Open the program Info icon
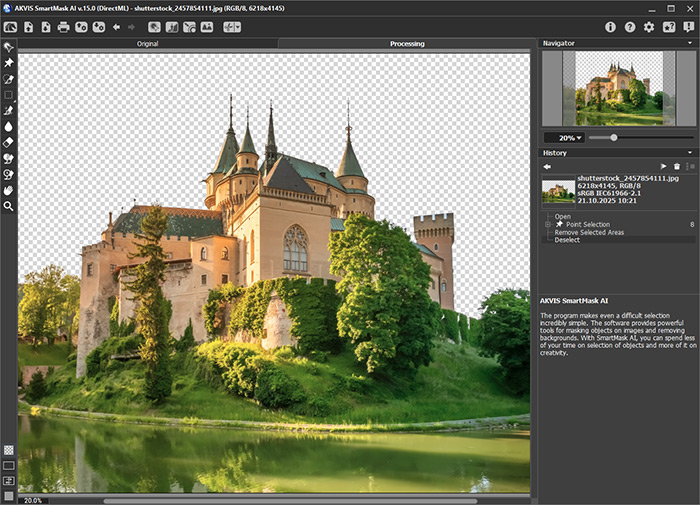 tap(611, 27)
